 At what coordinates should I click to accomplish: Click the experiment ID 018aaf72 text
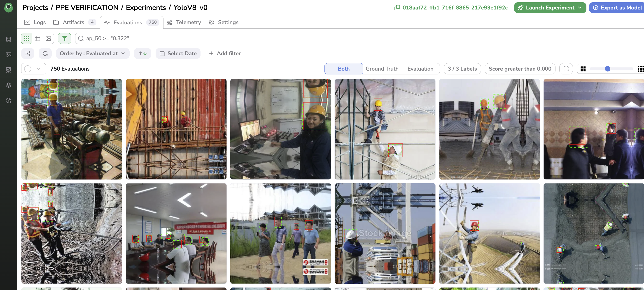pyautogui.click(x=455, y=8)
